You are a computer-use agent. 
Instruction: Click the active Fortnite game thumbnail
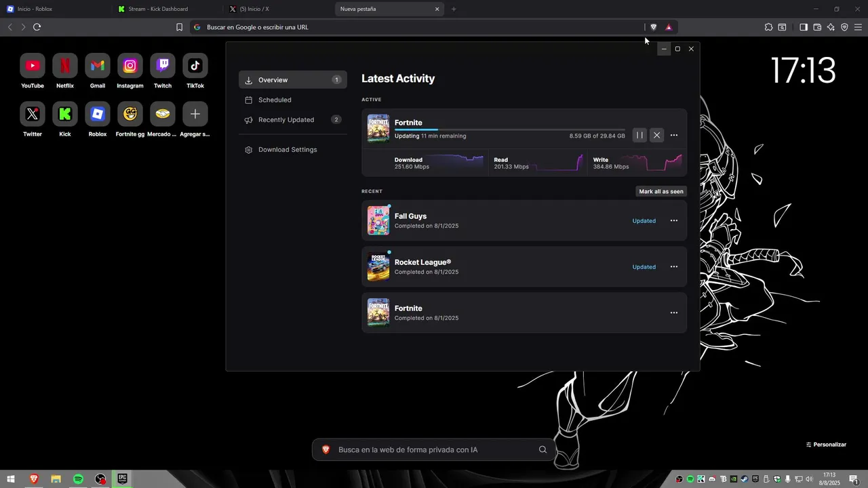tap(378, 128)
